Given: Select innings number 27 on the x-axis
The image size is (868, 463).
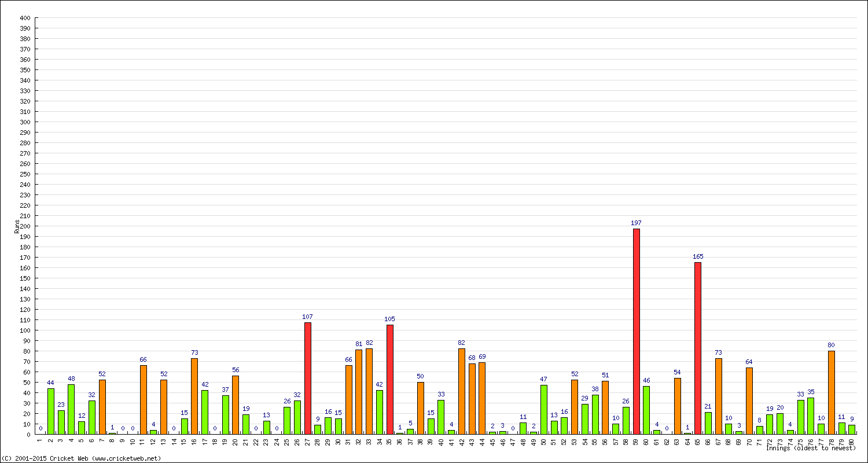Looking at the screenshot, I should [308, 441].
